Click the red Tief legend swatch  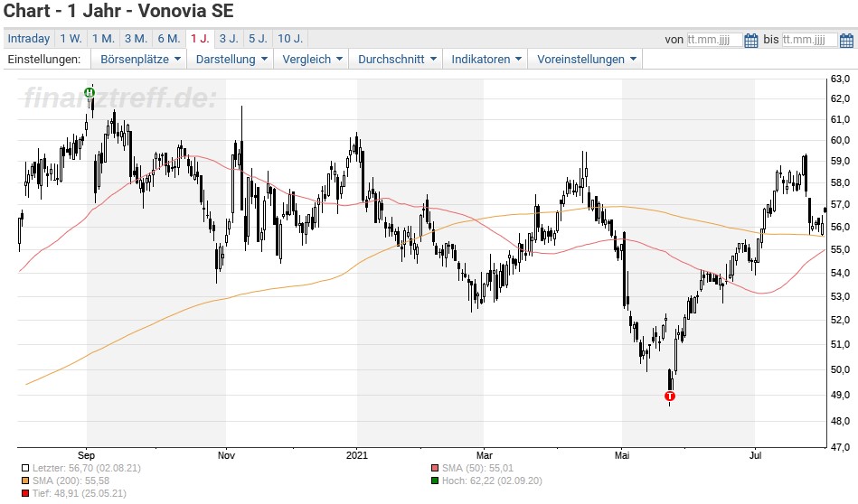[25, 494]
